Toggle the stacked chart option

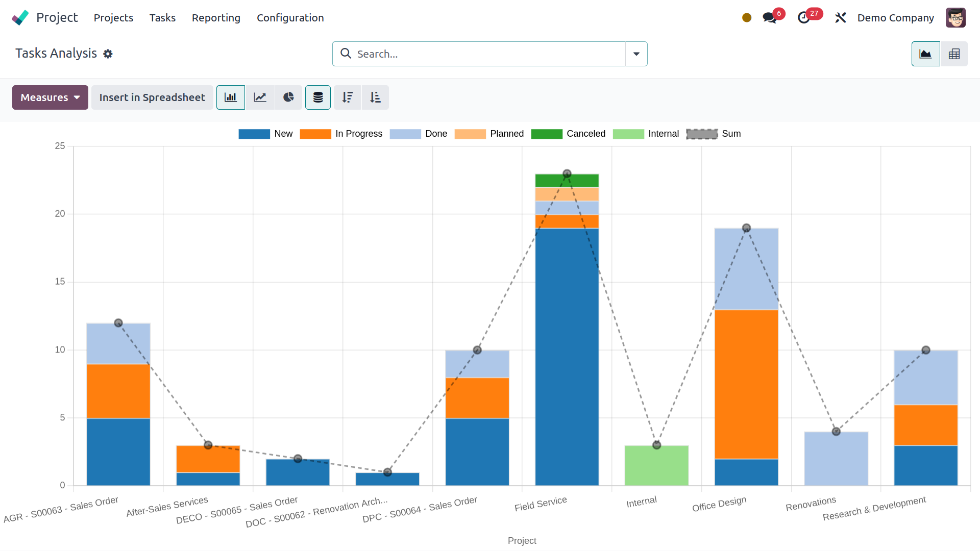tap(318, 97)
